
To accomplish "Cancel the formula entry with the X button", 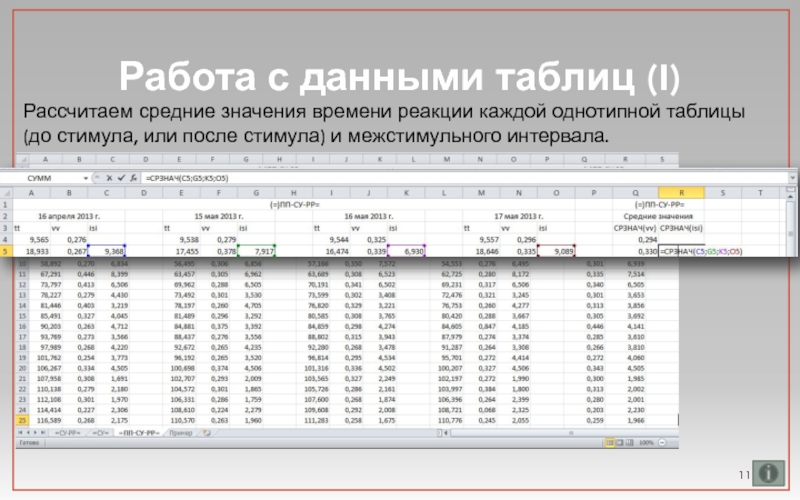I will click(109, 177).
